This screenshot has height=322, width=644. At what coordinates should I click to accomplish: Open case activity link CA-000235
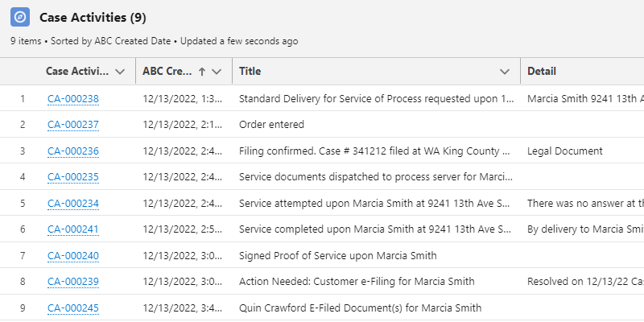[x=73, y=177]
